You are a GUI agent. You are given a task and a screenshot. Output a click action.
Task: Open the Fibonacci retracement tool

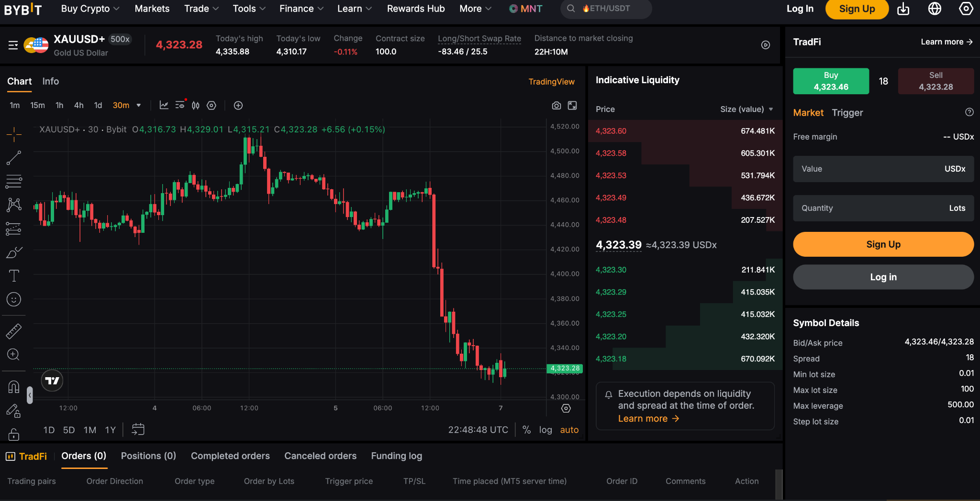[x=14, y=181]
